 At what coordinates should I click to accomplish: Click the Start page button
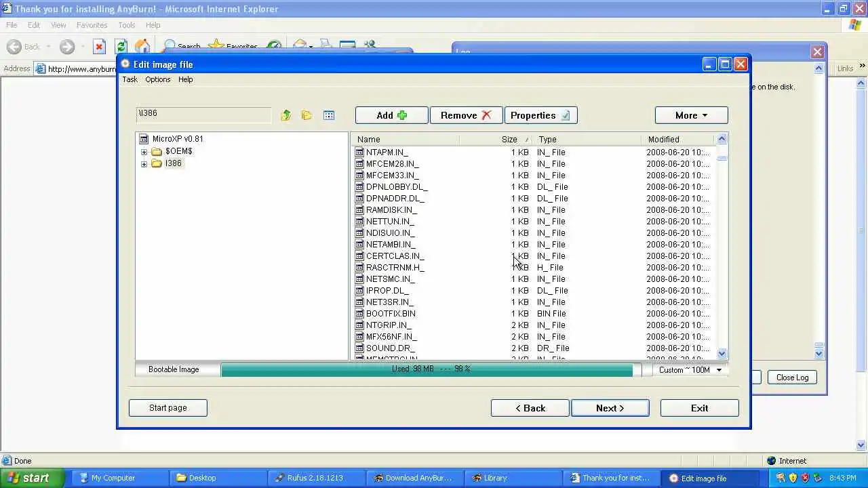(x=167, y=408)
